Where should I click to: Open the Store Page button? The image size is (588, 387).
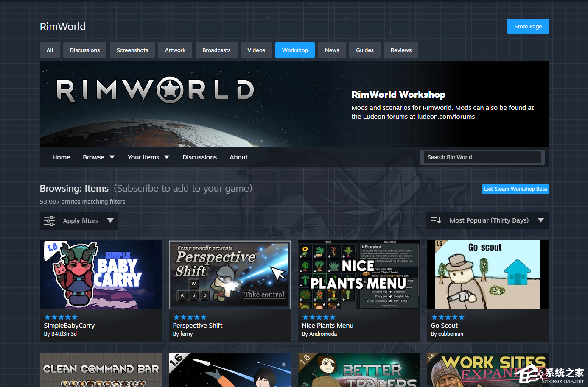(x=528, y=26)
